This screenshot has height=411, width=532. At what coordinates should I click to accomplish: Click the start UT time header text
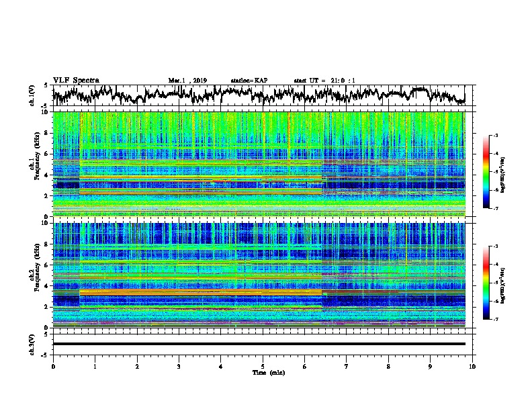[x=324, y=81]
